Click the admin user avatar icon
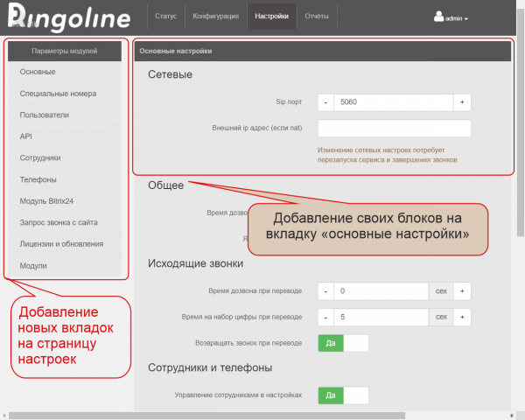 [x=439, y=16]
